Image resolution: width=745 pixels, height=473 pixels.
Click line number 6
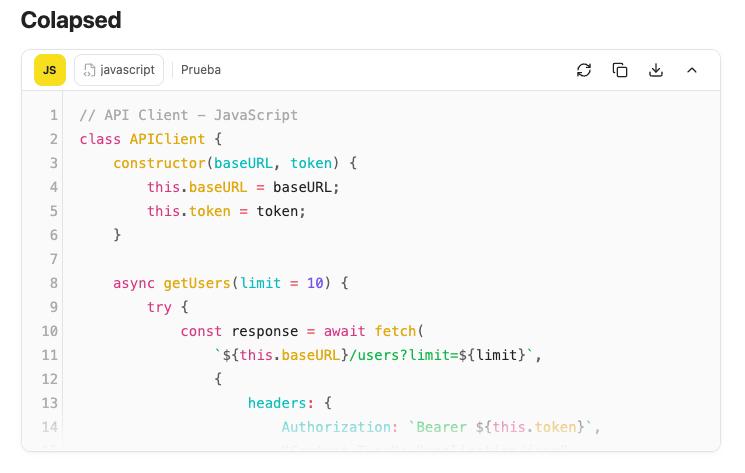(x=54, y=235)
